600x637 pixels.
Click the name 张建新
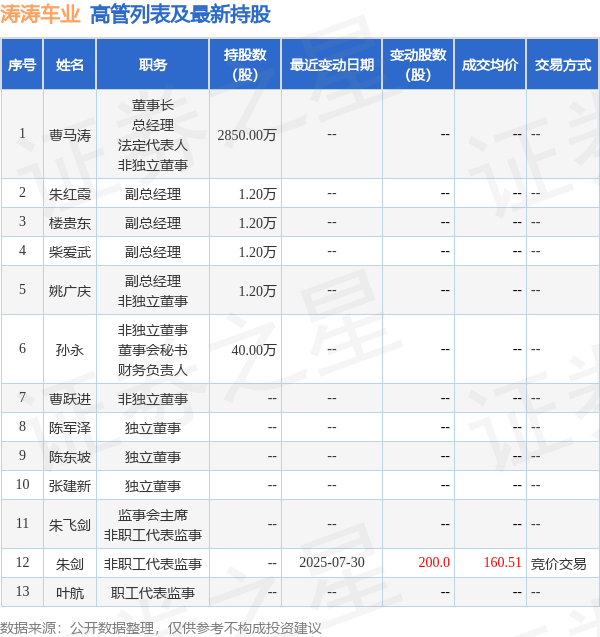(70, 486)
